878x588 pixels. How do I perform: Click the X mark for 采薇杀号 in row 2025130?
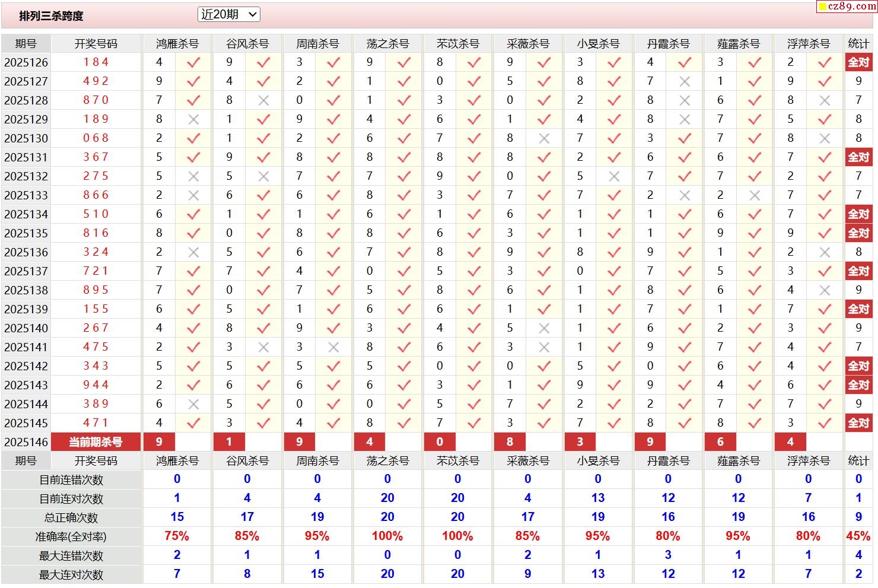pyautogui.click(x=544, y=138)
